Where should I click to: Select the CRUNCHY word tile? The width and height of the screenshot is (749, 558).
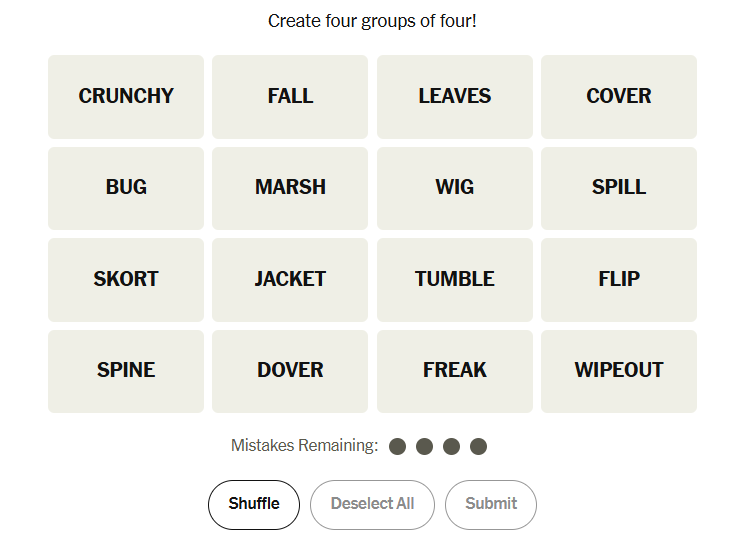(x=126, y=96)
